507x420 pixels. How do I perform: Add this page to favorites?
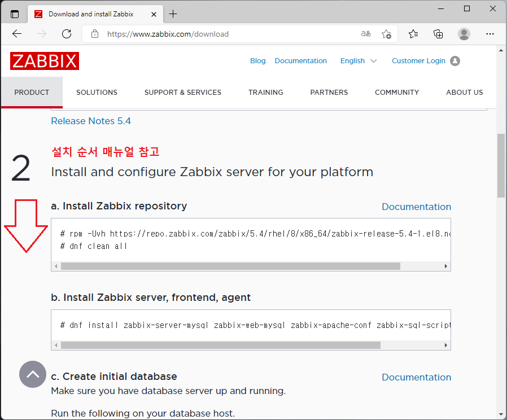coord(386,34)
